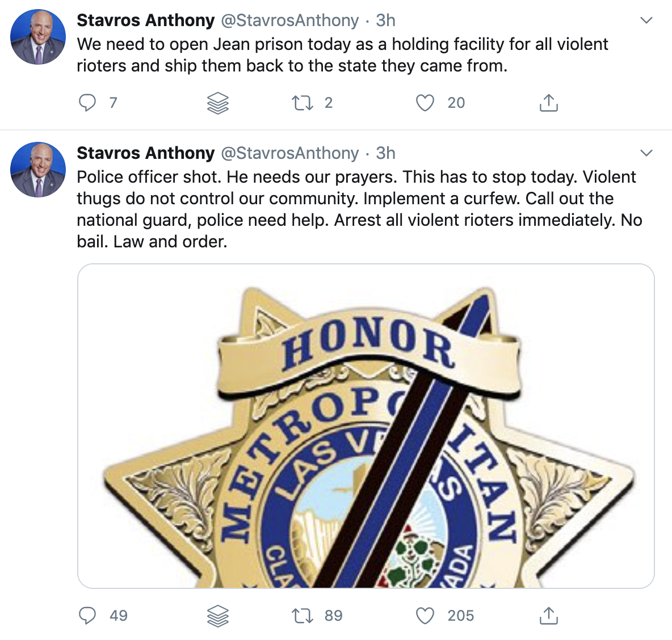Reply to the Jean prison tweet
Image resolution: width=672 pixels, height=640 pixels.
tap(87, 103)
